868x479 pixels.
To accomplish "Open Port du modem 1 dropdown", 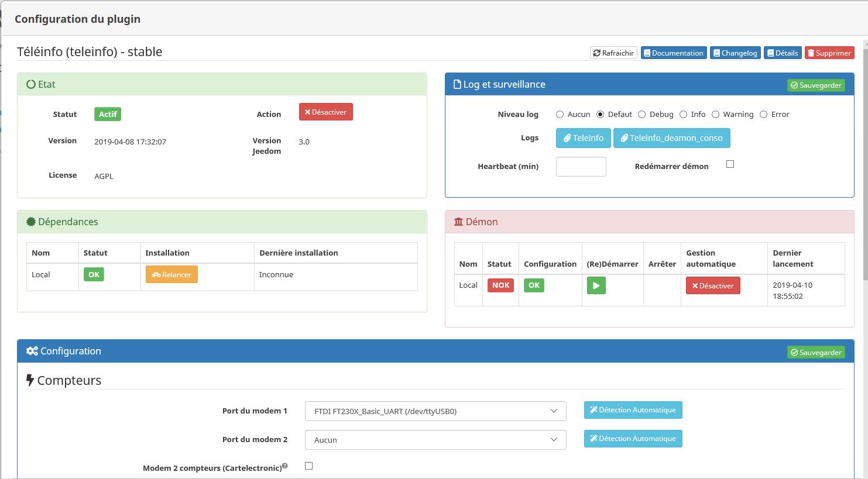I will 435,411.
